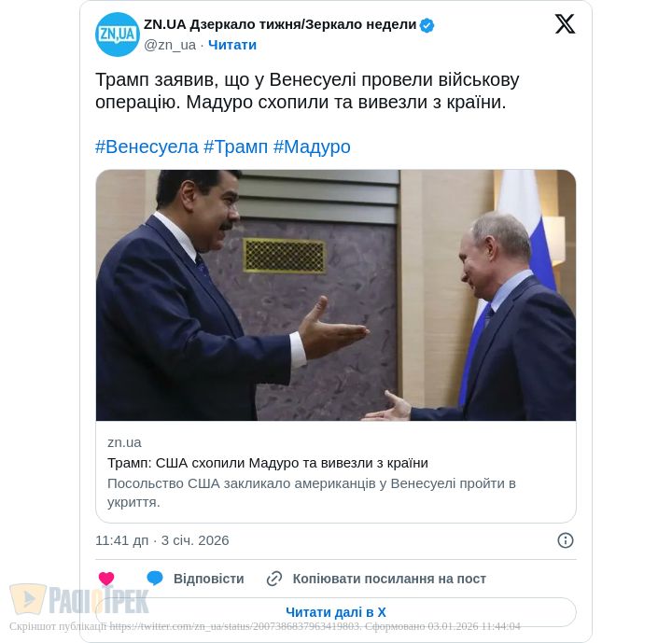Open the #Венесуела hashtag
This screenshot has height=643, width=672.
point(147,147)
